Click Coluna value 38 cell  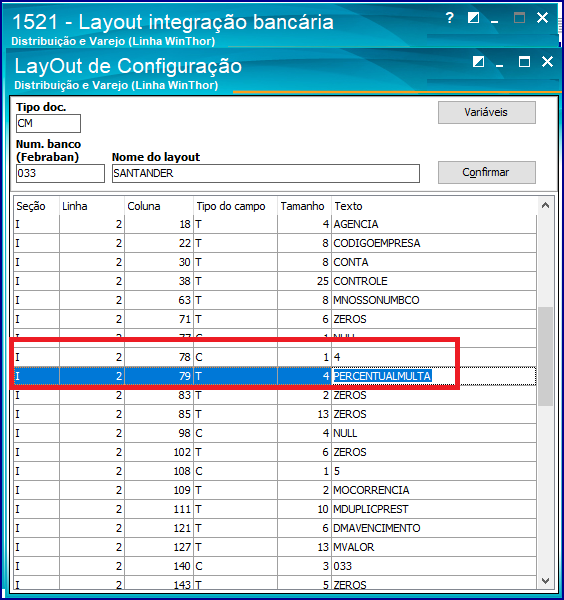(x=159, y=281)
